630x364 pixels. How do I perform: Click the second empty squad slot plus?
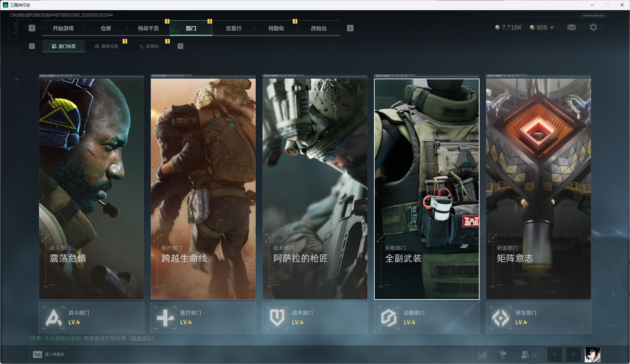point(574,355)
